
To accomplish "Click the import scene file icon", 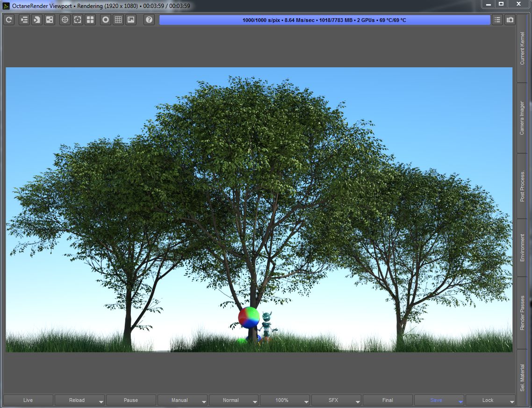I will (36, 20).
